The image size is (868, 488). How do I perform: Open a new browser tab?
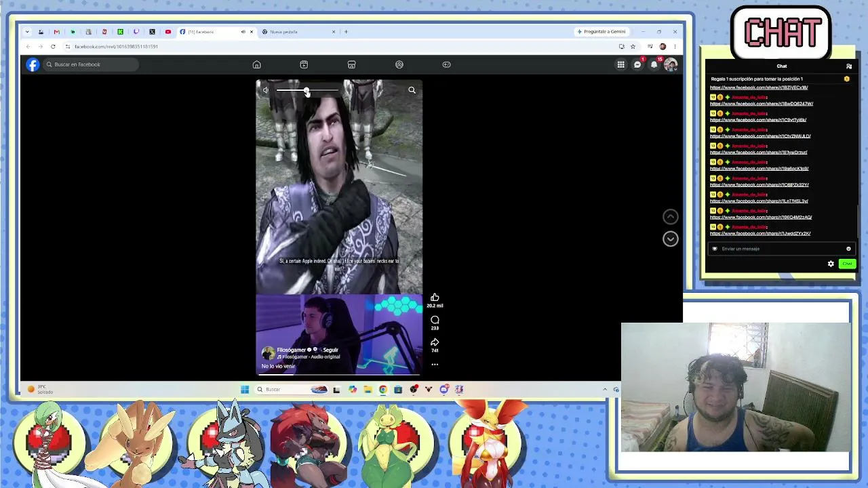click(346, 32)
